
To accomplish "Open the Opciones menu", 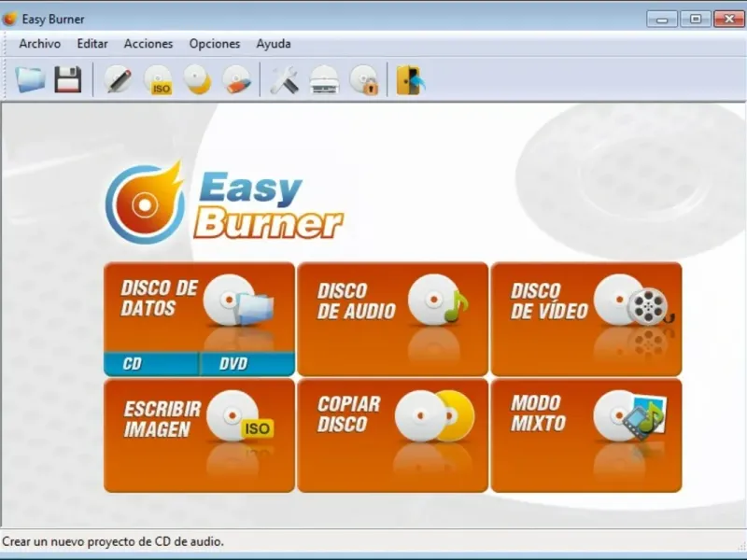I will click(215, 44).
